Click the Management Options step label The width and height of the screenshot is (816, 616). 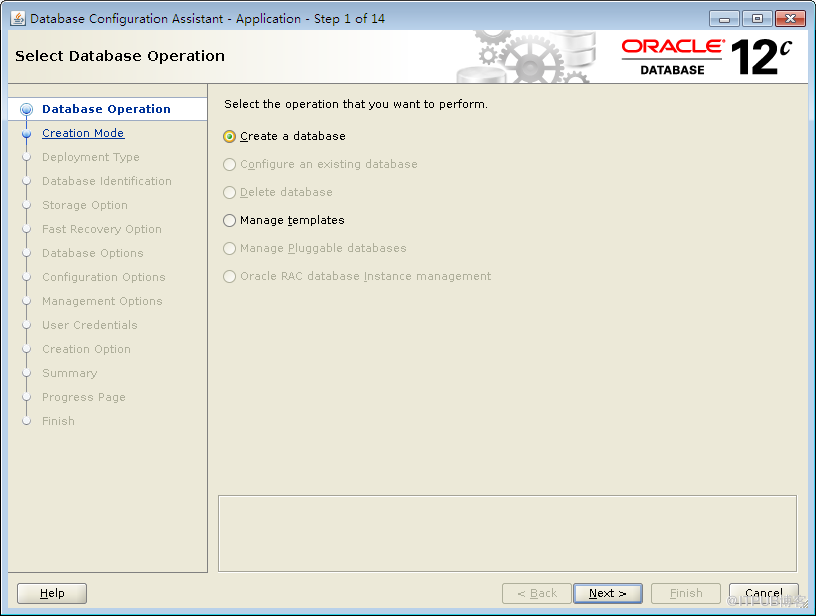tap(102, 301)
